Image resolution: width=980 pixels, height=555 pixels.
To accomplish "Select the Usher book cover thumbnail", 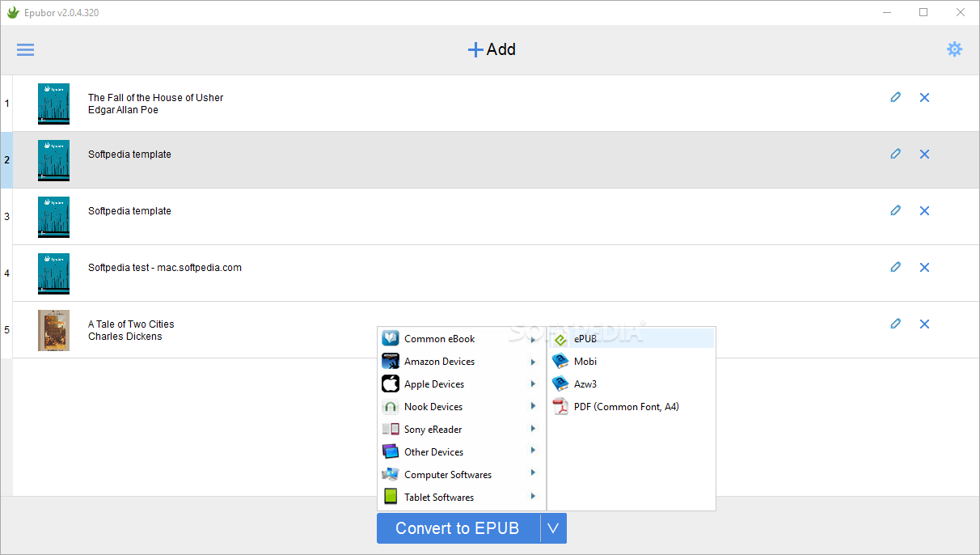I will tap(53, 104).
